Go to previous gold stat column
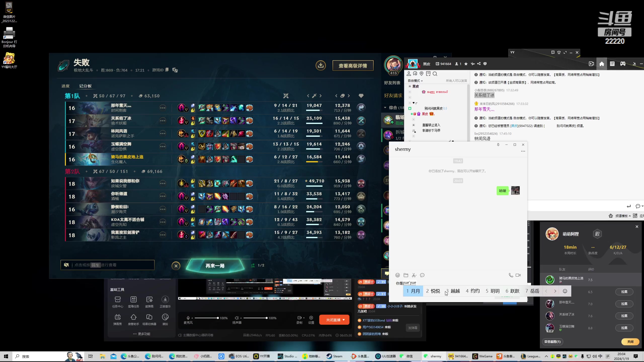This screenshot has height=362, width=644. click(336, 96)
